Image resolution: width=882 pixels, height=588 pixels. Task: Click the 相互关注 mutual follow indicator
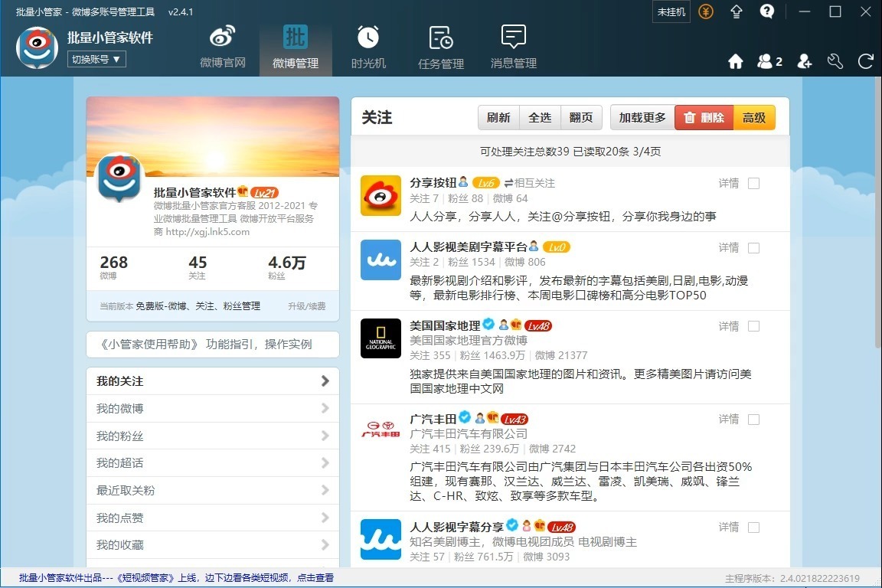click(x=529, y=184)
